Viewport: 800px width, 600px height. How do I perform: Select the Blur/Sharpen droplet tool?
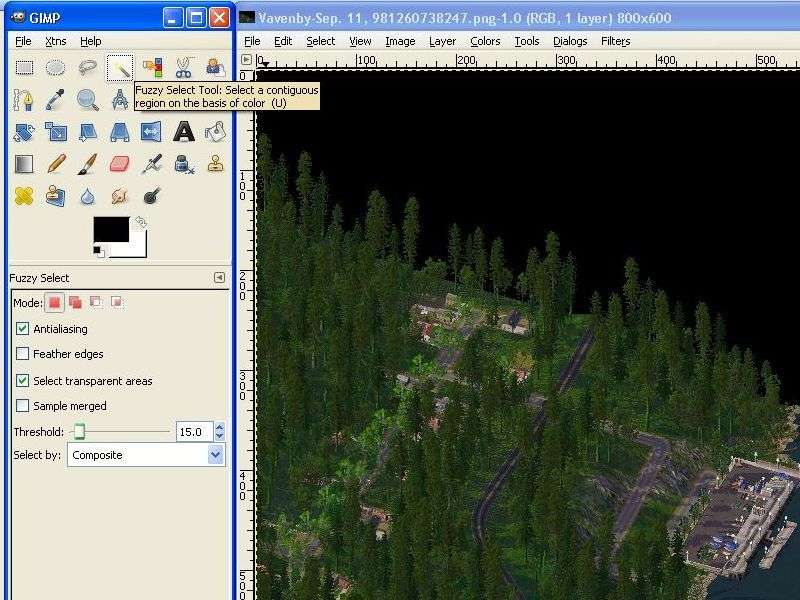point(88,196)
